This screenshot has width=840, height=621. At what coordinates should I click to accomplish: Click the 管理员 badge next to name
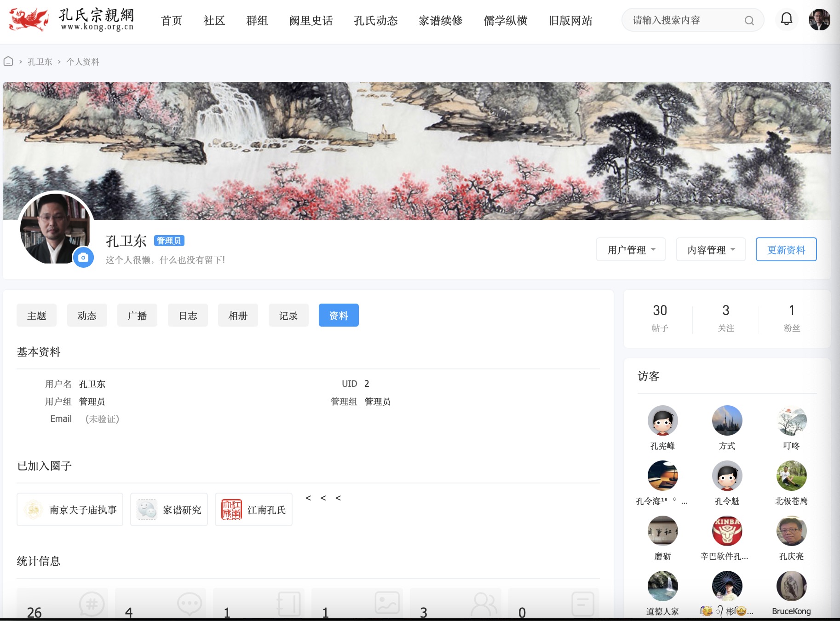click(x=169, y=241)
